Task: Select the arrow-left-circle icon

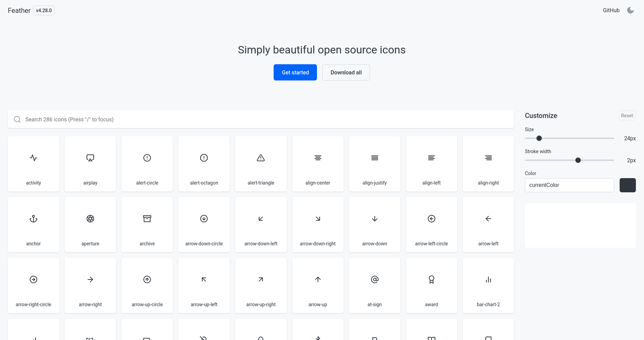Action: tap(432, 225)
